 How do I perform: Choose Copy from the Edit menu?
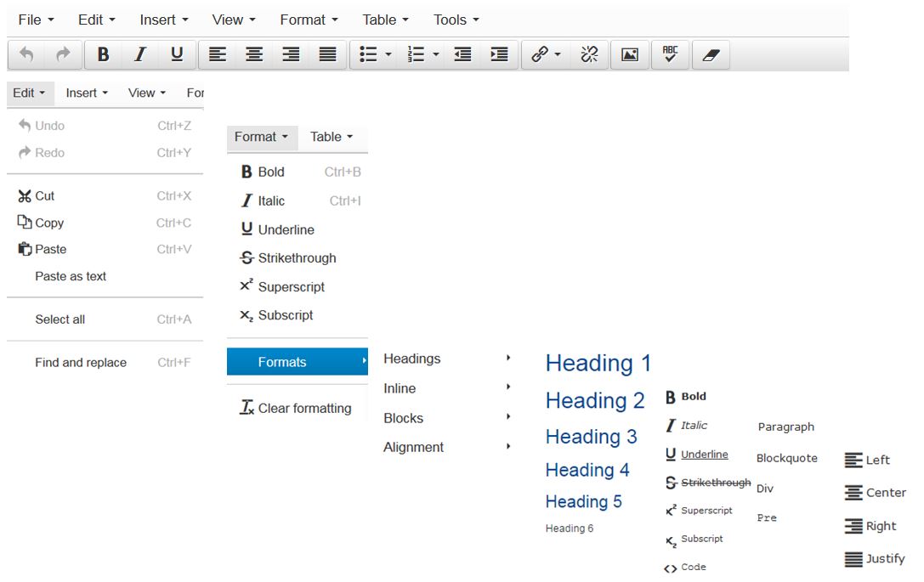[105, 223]
